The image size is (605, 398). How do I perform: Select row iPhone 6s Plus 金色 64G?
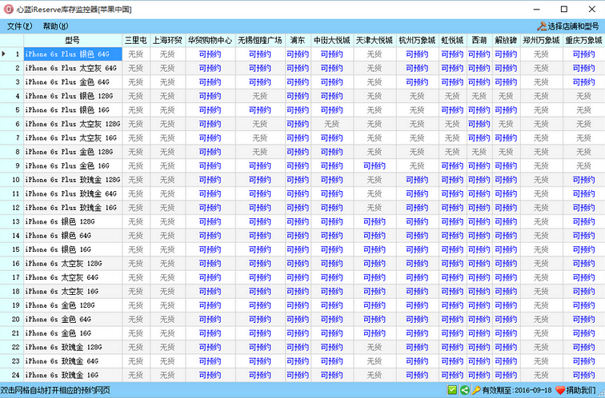73,82
